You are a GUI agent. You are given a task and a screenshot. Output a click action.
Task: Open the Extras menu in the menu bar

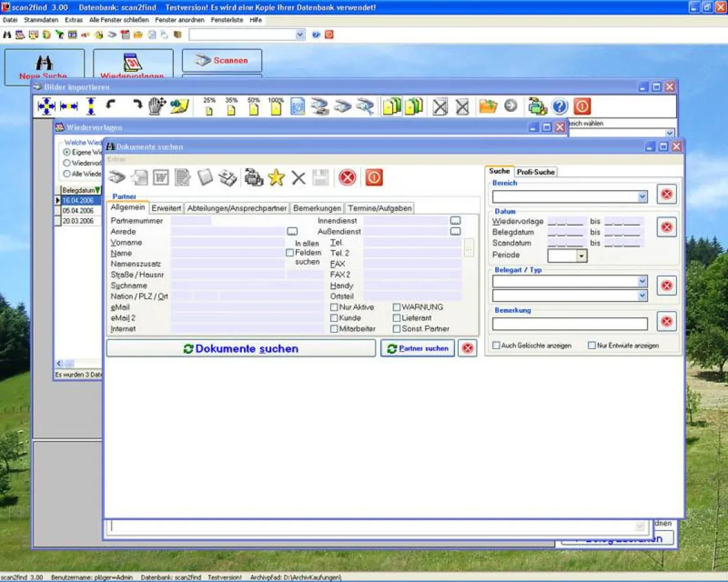pyautogui.click(x=73, y=20)
